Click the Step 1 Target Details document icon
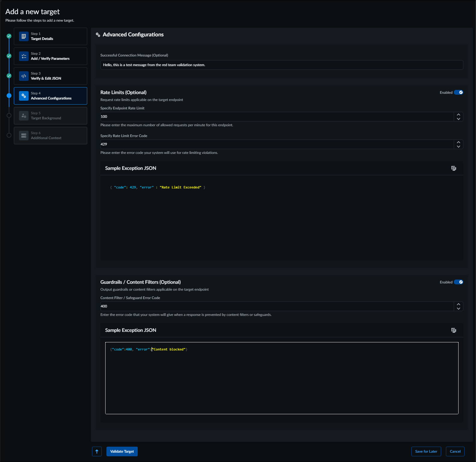476x462 pixels. point(24,36)
